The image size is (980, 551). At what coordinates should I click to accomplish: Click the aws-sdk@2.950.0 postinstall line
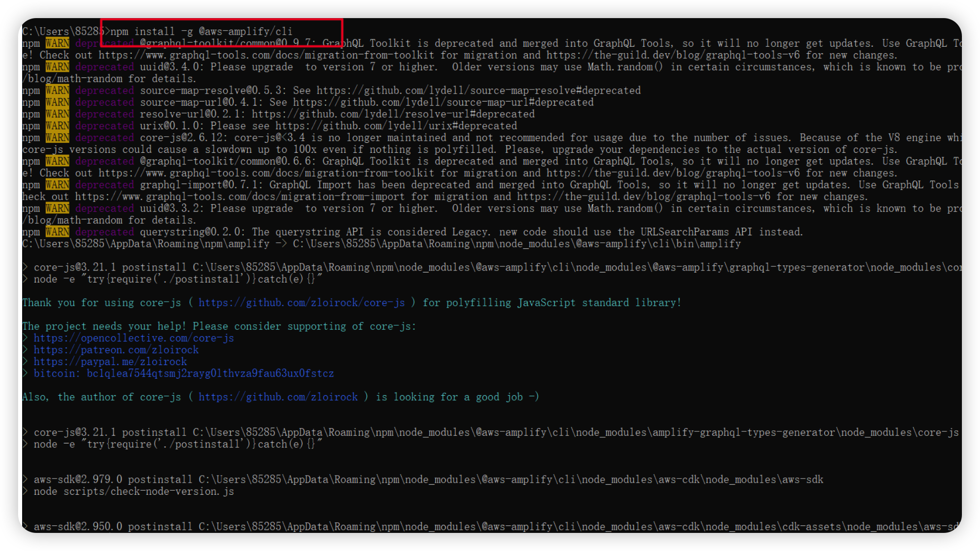[x=495, y=526]
